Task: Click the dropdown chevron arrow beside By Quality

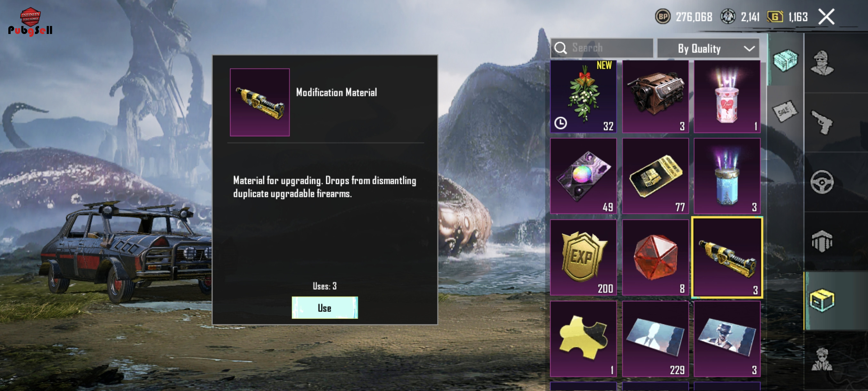Action: [x=749, y=49]
